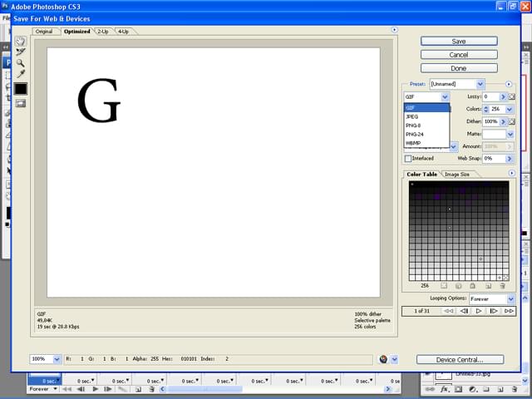Open the zoom level 100% dropdown
532x399 pixels.
(x=57, y=359)
